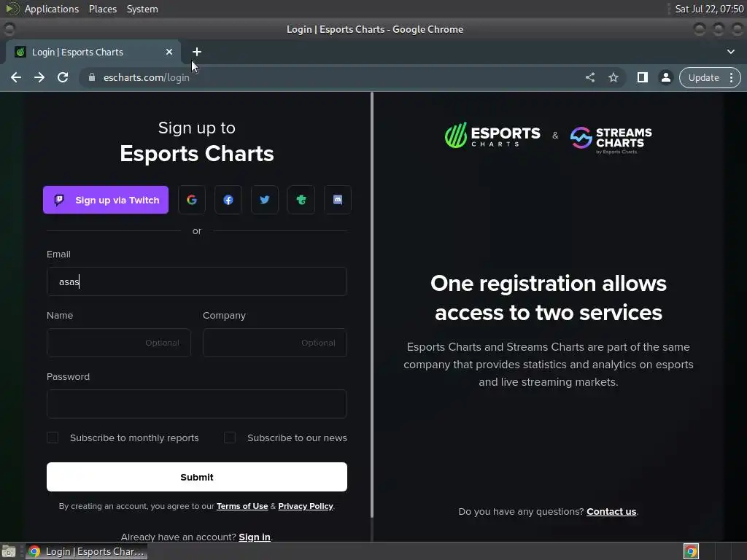Reload the escharts.com page

coord(63,77)
